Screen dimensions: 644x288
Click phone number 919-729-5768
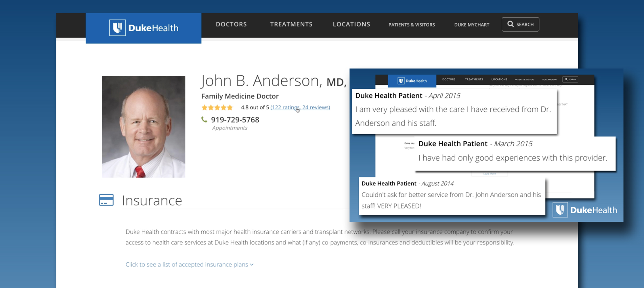(x=235, y=120)
